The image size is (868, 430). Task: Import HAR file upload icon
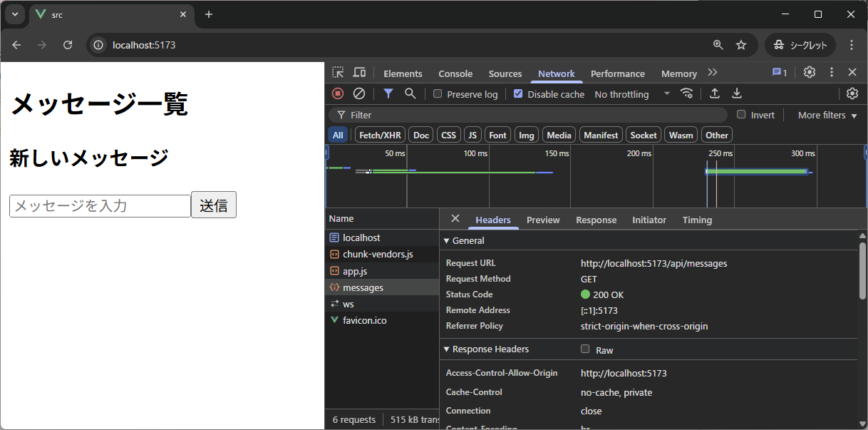point(715,93)
